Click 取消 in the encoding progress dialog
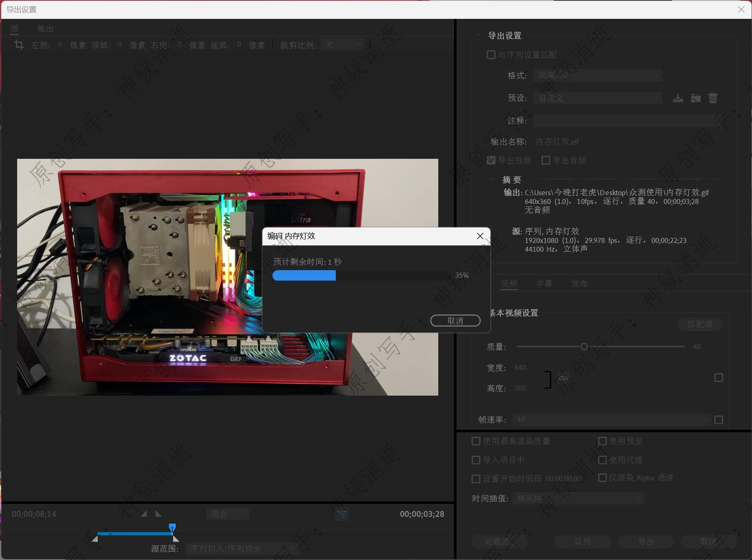The image size is (752, 560). click(455, 321)
